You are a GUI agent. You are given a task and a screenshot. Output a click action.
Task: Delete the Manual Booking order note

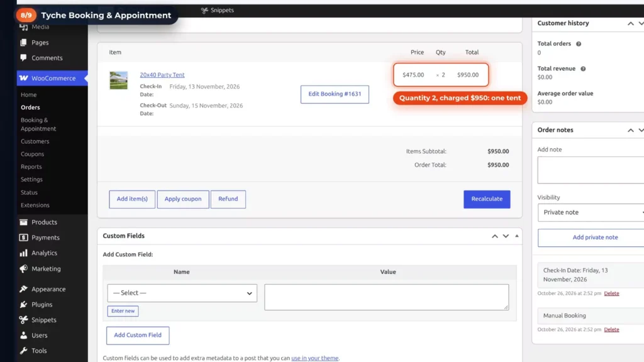point(611,329)
